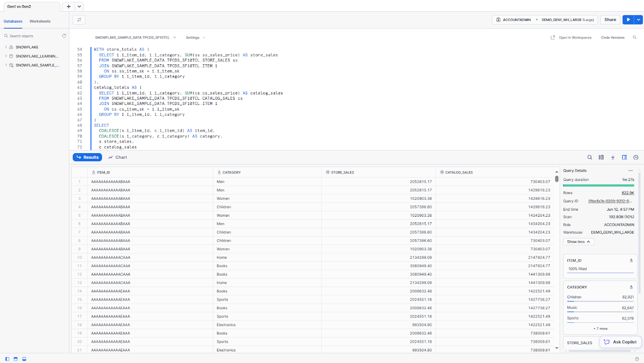Add a new worksheet tab with plus
This screenshot has height=363, width=644.
tap(68, 6)
